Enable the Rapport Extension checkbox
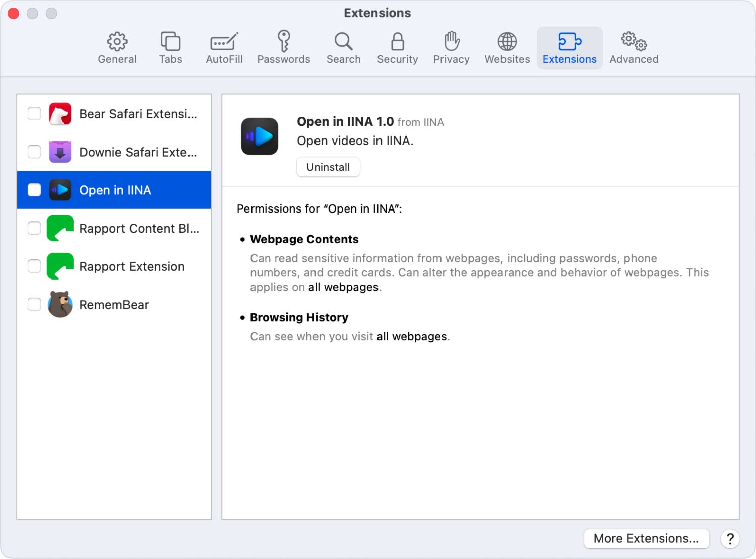The height and width of the screenshot is (559, 756). pos(34,266)
